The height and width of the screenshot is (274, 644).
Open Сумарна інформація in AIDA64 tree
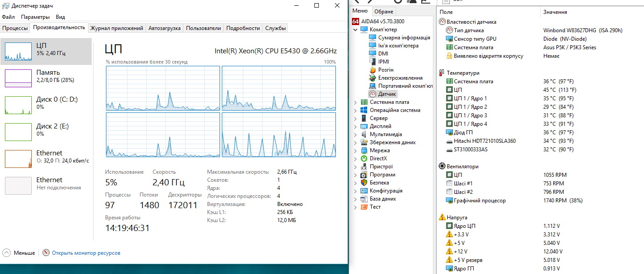404,38
